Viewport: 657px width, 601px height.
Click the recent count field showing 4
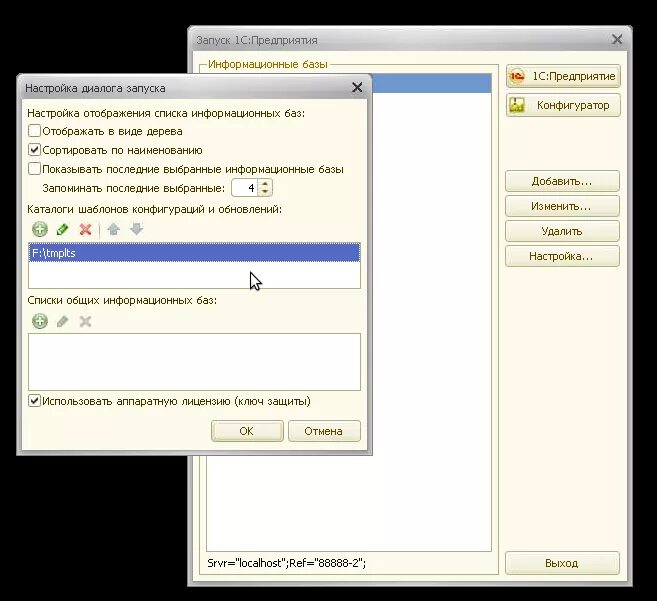[x=246, y=188]
